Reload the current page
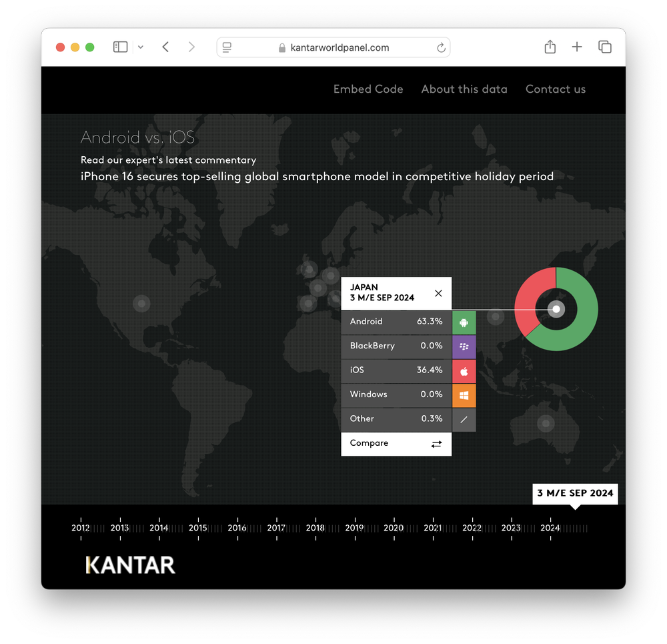 (441, 47)
